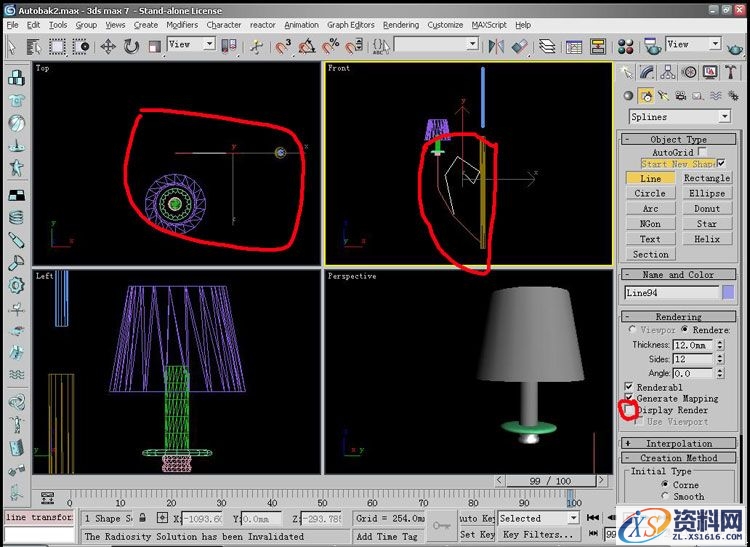Click the object color swatch beside Line94
This screenshot has width=750, height=547.
coord(728,292)
